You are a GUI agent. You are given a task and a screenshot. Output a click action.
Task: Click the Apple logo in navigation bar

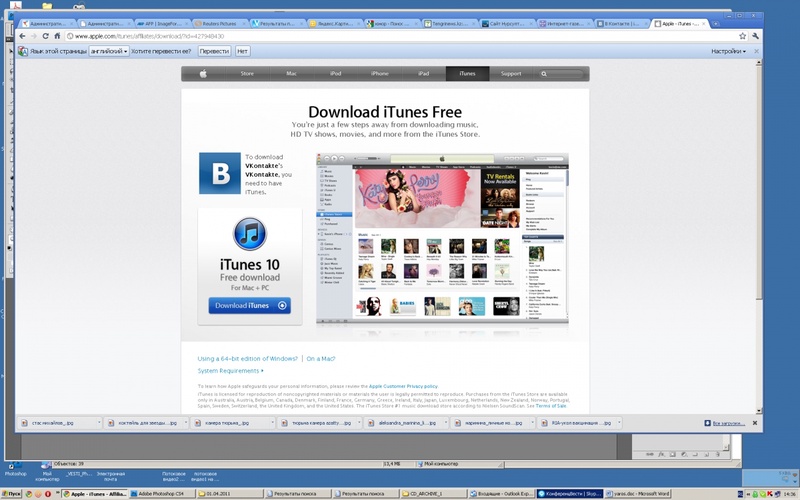(x=202, y=74)
